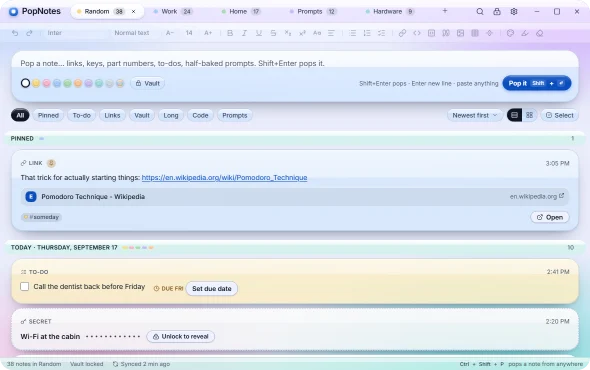Filter notes by Prompts chip
Image resolution: width=590 pixels, height=370 pixels.
[x=234, y=115]
